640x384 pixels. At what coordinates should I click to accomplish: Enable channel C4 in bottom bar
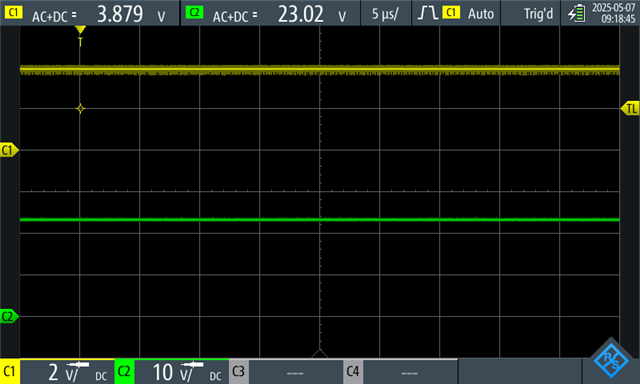point(353,372)
